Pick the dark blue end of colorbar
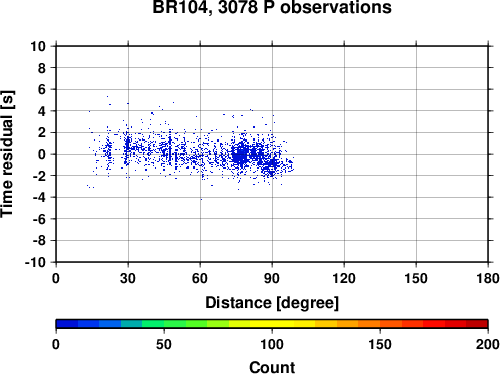500x374 pixels. [67, 324]
